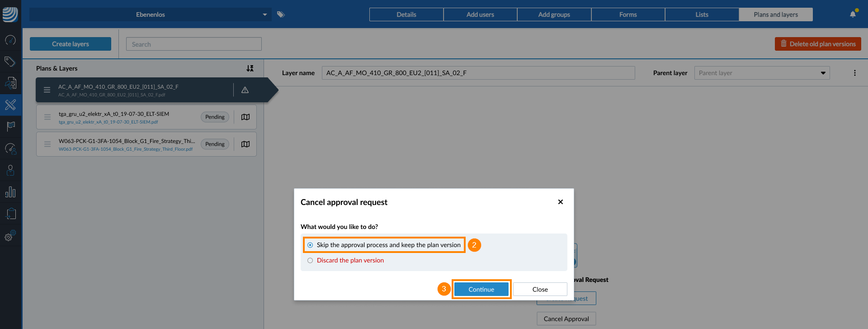Click the tag icon beside project dropdown
868x329 pixels.
(281, 14)
